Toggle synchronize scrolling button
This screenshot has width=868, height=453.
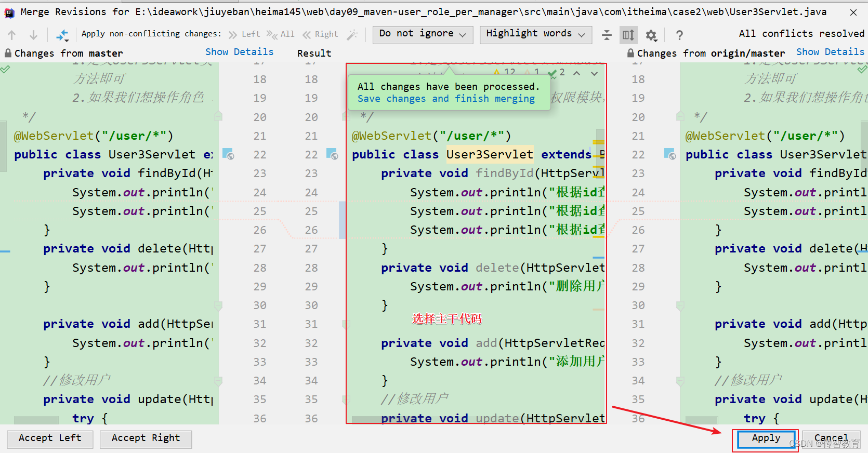pyautogui.click(x=628, y=35)
